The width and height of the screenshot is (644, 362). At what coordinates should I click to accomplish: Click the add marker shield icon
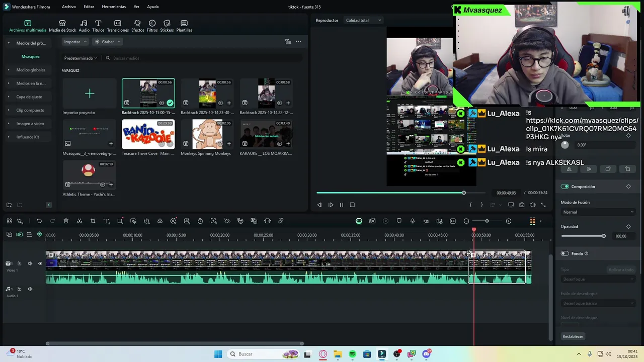(x=399, y=221)
